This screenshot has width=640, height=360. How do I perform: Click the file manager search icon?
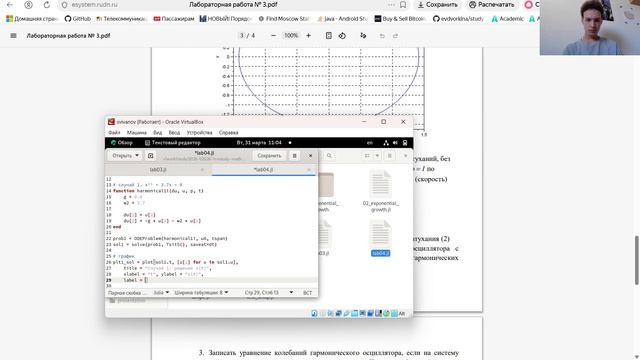pyautogui.click(x=329, y=156)
